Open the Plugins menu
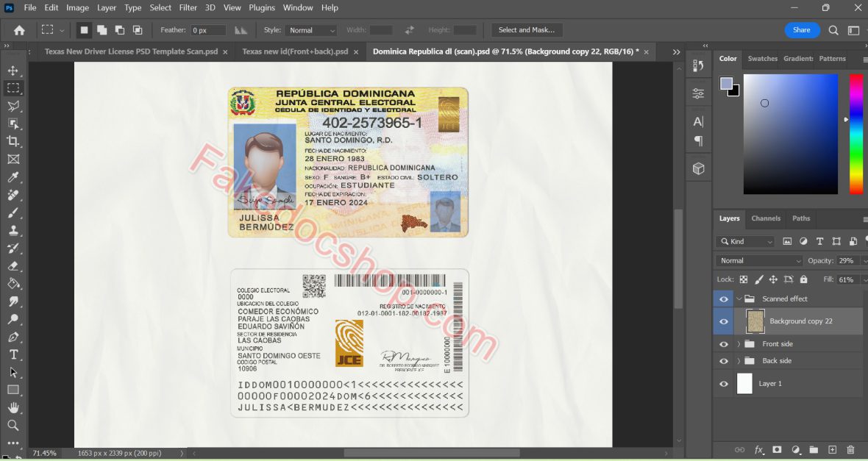868x461 pixels. (x=262, y=8)
